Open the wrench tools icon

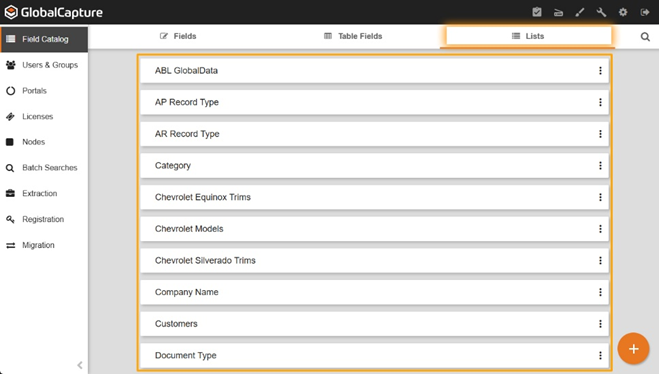[x=601, y=13]
